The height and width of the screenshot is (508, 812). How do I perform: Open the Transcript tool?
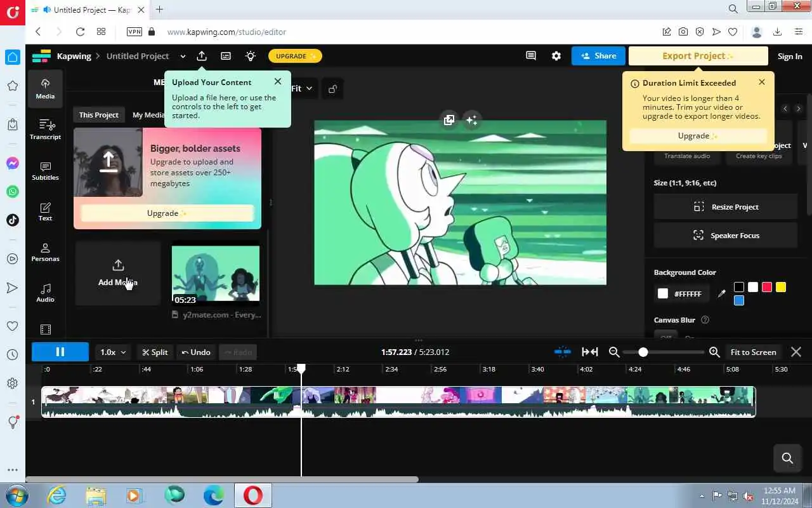tap(45, 130)
